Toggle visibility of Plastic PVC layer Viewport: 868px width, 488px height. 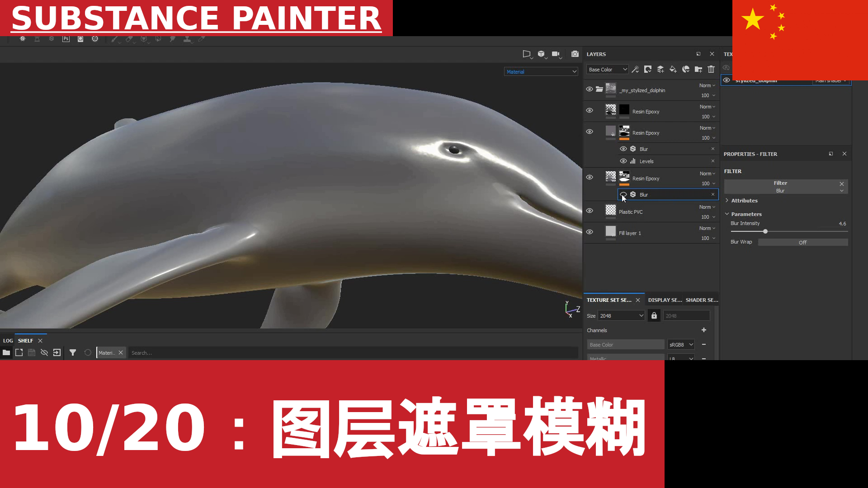pos(590,211)
